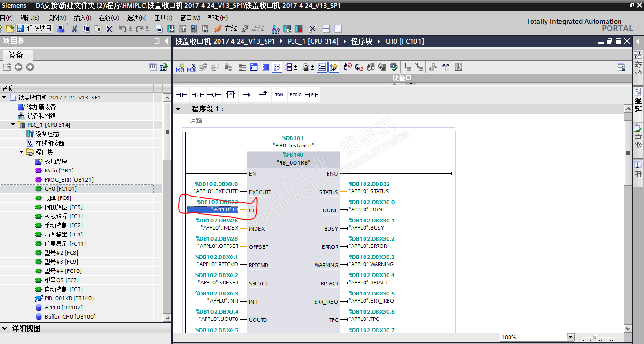Compile the project with compile icon

coord(159,29)
